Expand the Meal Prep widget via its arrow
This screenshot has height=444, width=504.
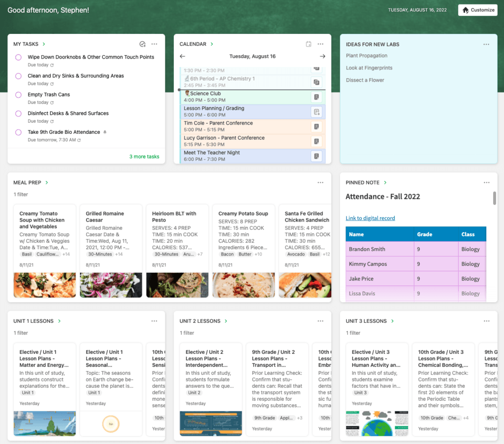(47, 183)
